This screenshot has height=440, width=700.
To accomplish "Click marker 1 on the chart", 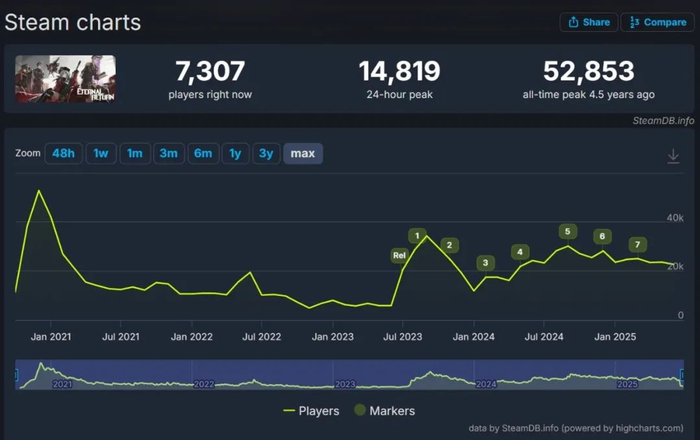I will (417, 236).
